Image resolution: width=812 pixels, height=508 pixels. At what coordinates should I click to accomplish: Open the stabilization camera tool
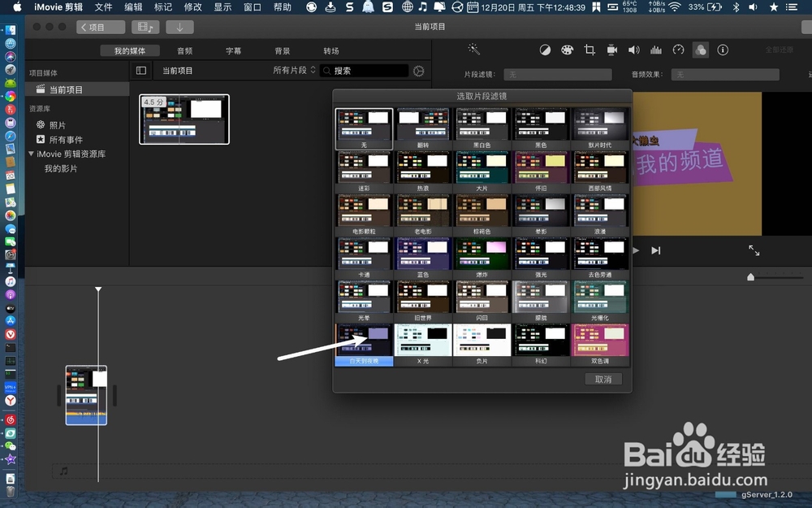(x=611, y=50)
